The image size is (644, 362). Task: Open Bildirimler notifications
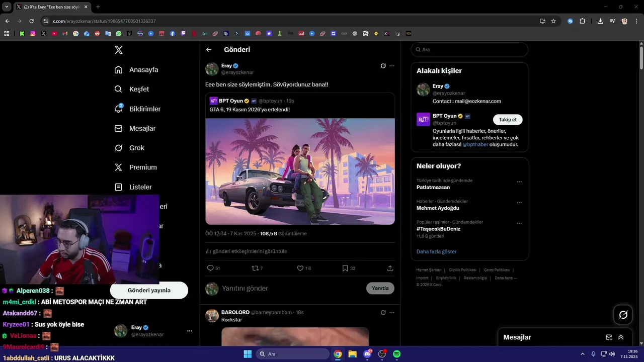click(137, 109)
